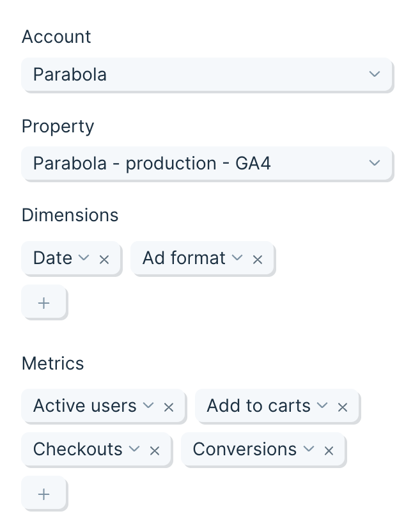This screenshot has height=532, width=413.
Task: Select the Checkouts metric label
Action: (x=78, y=450)
